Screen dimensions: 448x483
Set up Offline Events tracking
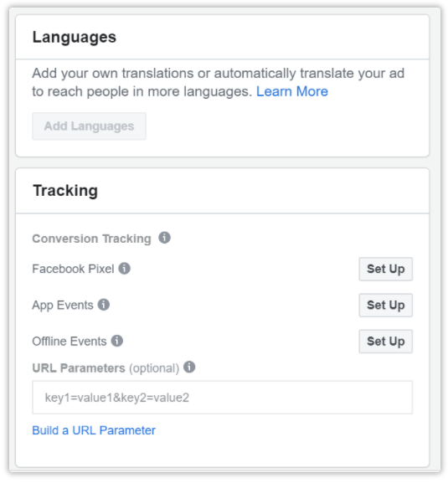tap(385, 342)
